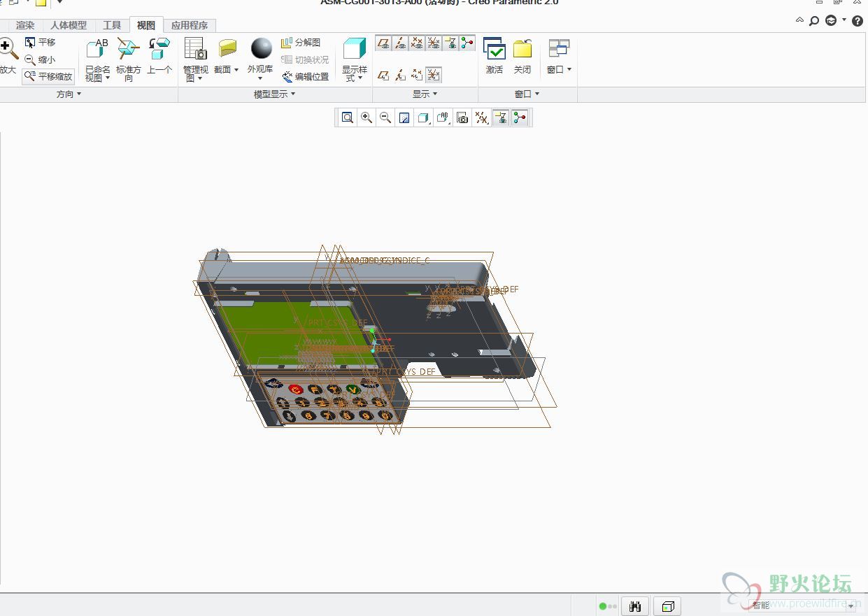Click Zoom In in the graphics toolbar
This screenshot has width=868, height=616.
366,118
